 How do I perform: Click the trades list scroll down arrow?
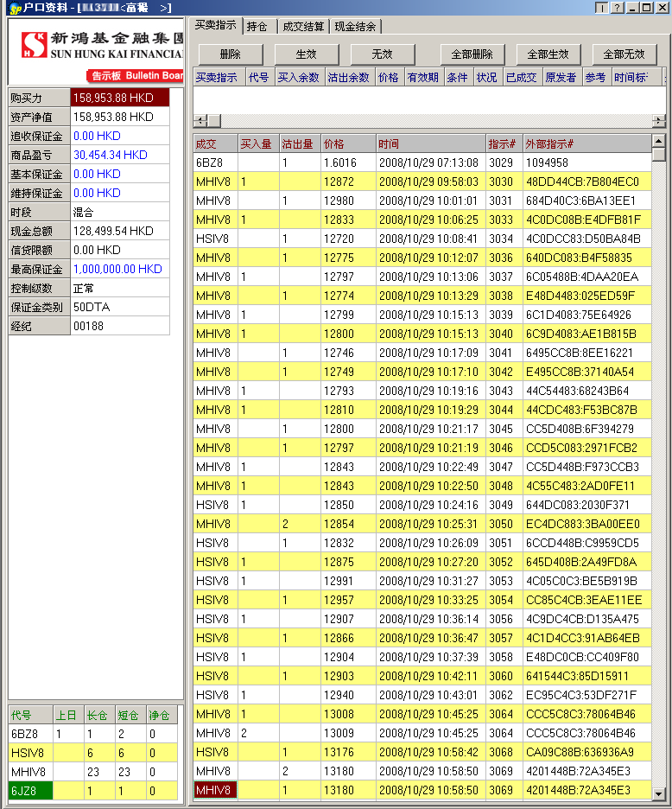point(658,793)
